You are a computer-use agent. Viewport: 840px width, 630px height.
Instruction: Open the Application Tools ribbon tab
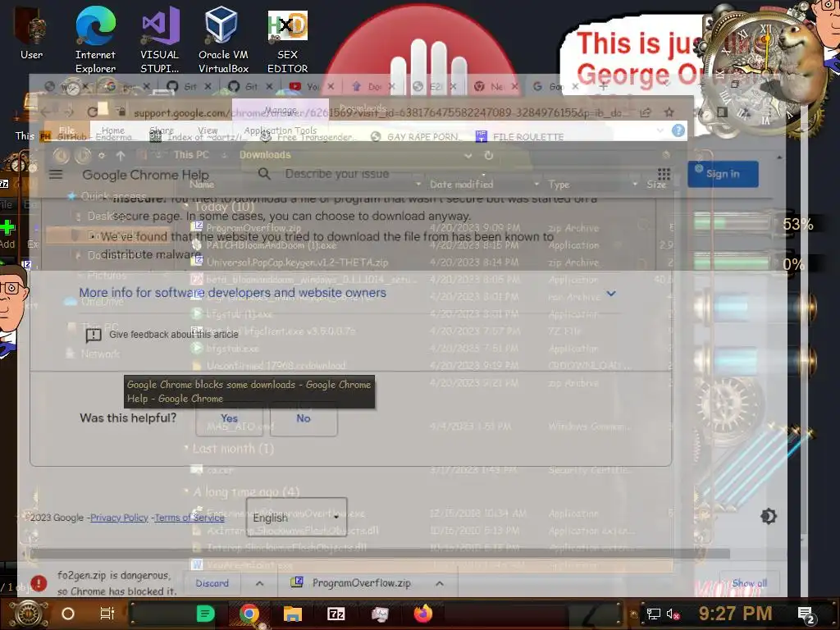(x=281, y=130)
